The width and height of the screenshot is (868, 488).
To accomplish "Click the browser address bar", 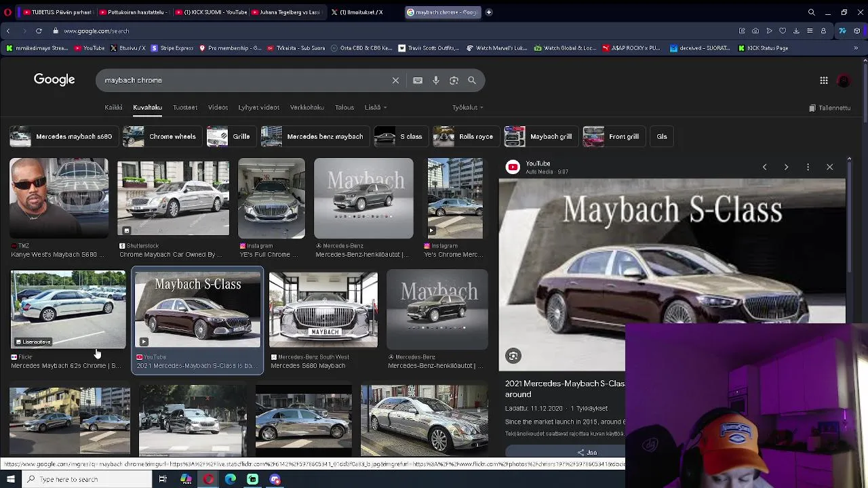I will click(x=393, y=30).
